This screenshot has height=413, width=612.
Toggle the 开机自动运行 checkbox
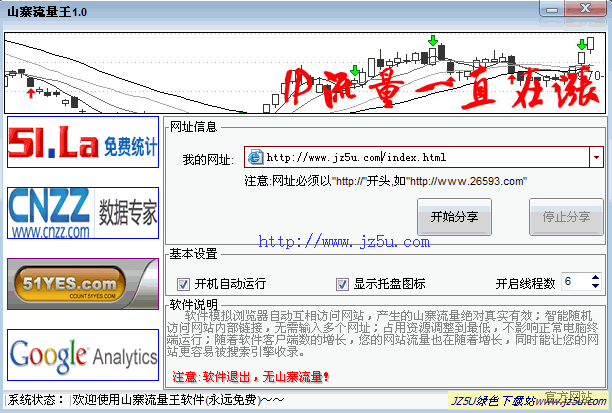pos(183,284)
